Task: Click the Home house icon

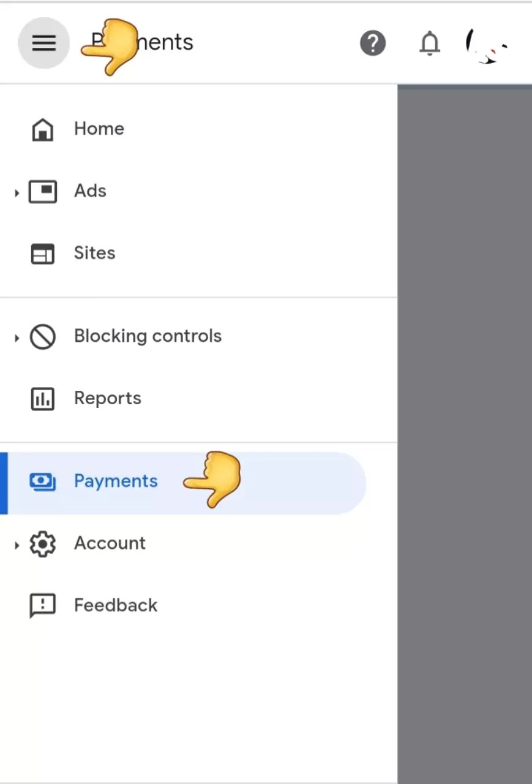Action: click(x=42, y=129)
